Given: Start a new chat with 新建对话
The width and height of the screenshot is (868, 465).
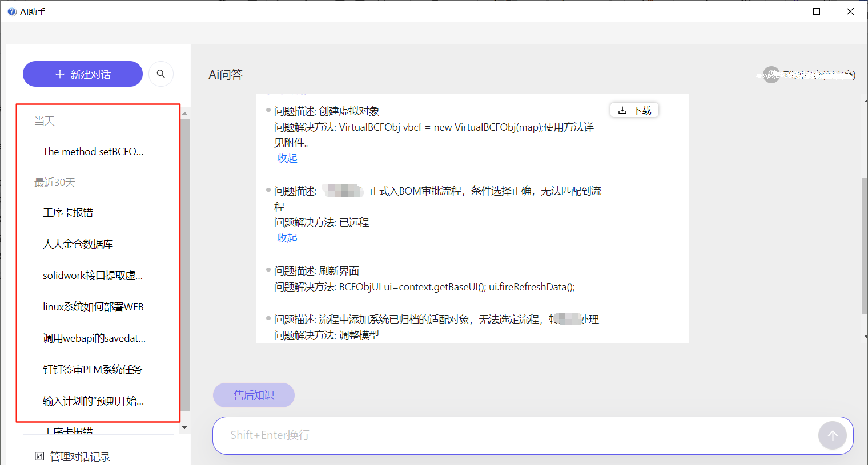Looking at the screenshot, I should [83, 74].
